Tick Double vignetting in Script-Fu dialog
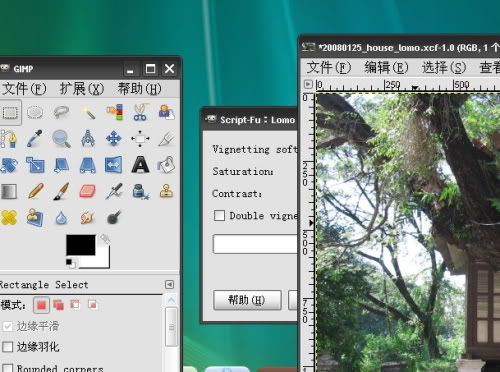 click(x=219, y=216)
